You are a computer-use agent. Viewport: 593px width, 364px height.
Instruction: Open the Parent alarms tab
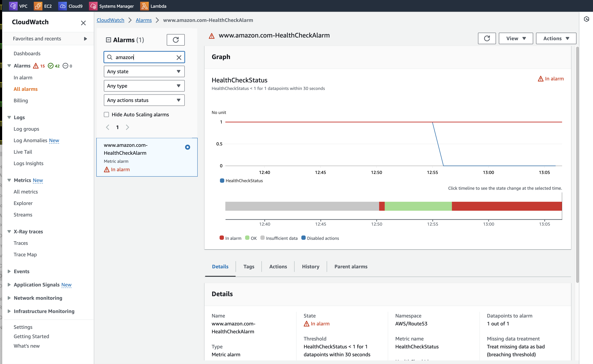tap(351, 267)
